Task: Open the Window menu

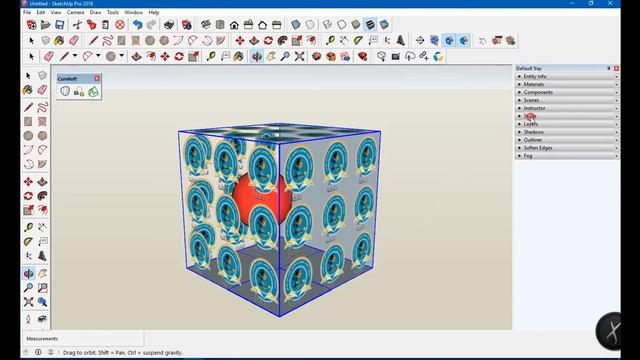Action: click(133, 12)
